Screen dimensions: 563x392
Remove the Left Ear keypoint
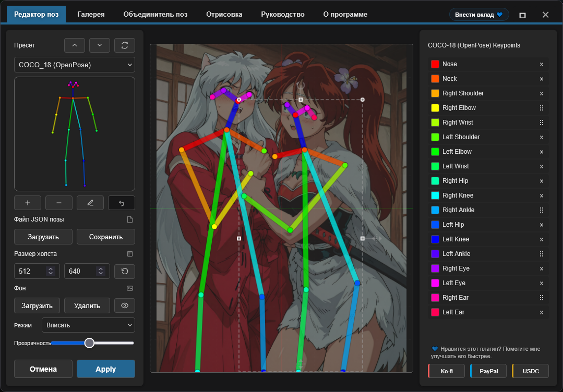(x=542, y=312)
